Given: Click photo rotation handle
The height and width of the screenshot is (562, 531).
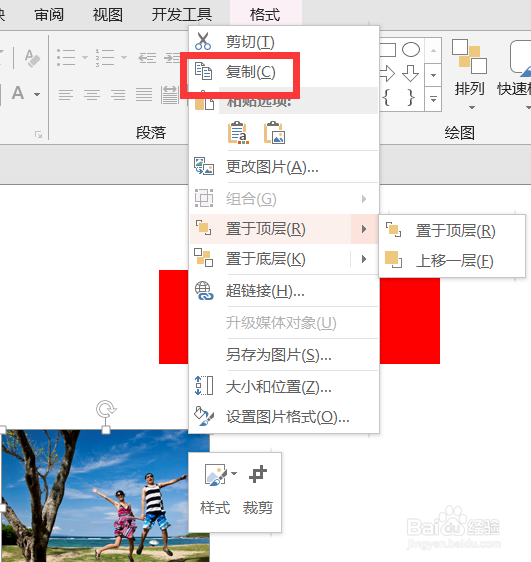Looking at the screenshot, I should 106,409.
